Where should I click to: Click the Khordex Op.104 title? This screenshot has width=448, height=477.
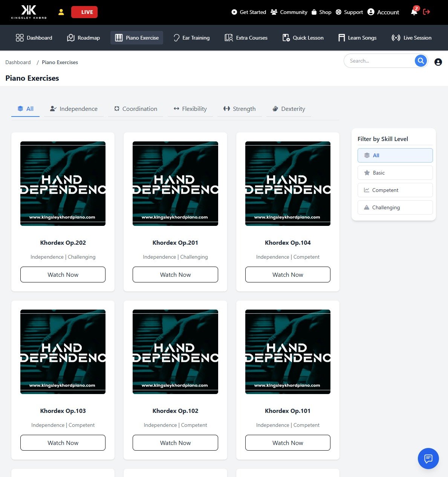point(288,242)
